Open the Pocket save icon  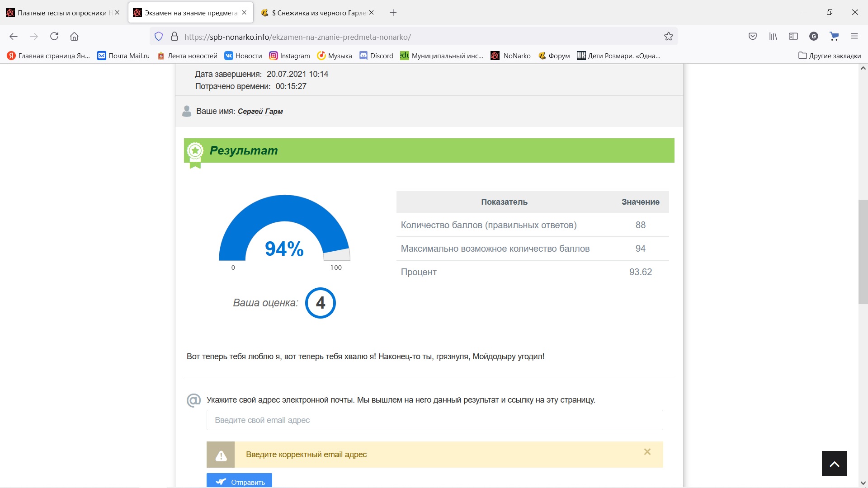click(753, 36)
